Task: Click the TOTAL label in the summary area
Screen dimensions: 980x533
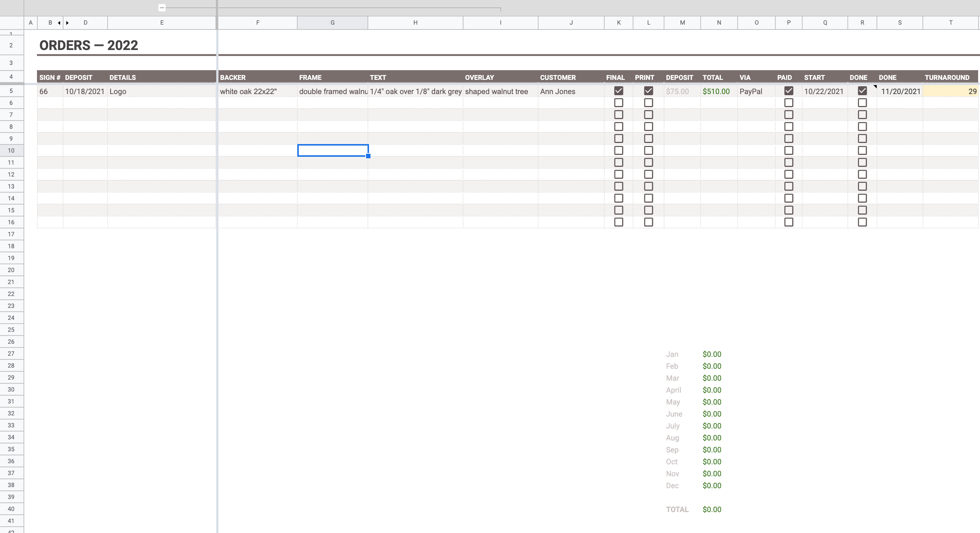Action: tap(677, 509)
